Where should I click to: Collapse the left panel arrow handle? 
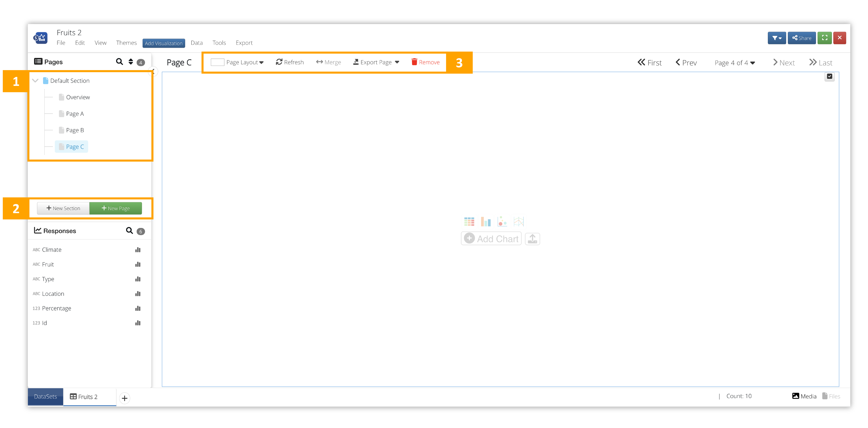pos(153,71)
